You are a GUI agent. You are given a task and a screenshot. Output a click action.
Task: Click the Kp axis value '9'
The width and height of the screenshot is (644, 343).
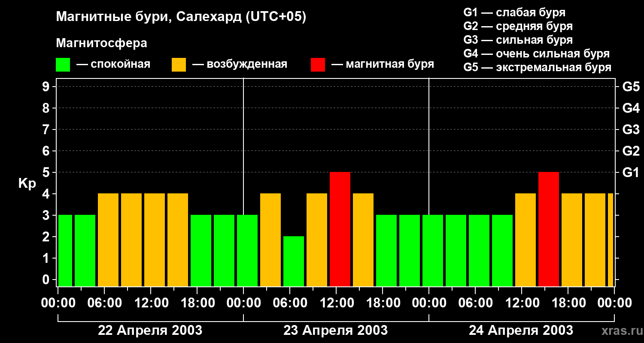point(47,87)
